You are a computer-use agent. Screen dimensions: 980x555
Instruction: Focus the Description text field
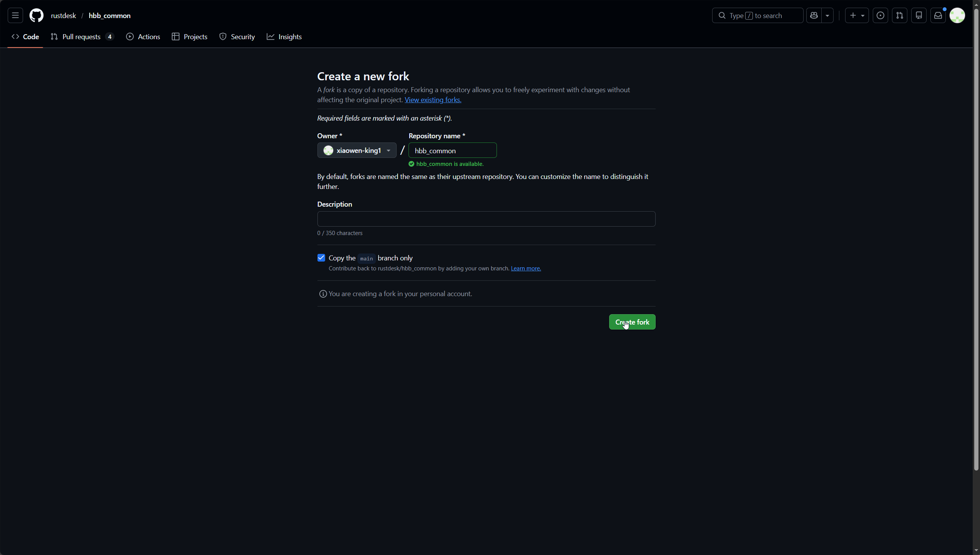pyautogui.click(x=486, y=219)
